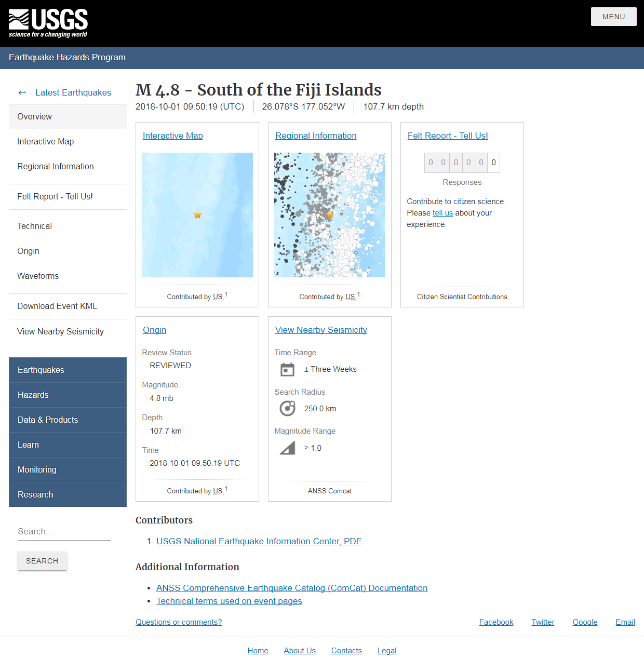
Task: Click Earthquake Hazards Program header text
Action: point(67,58)
